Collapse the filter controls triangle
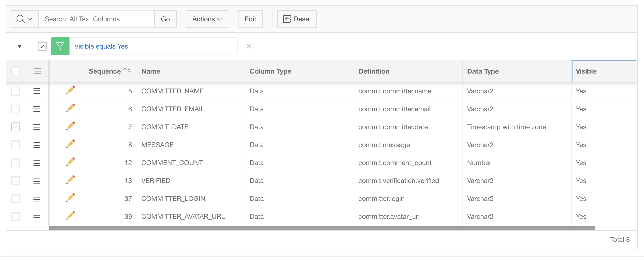The width and height of the screenshot is (644, 261). click(19, 46)
